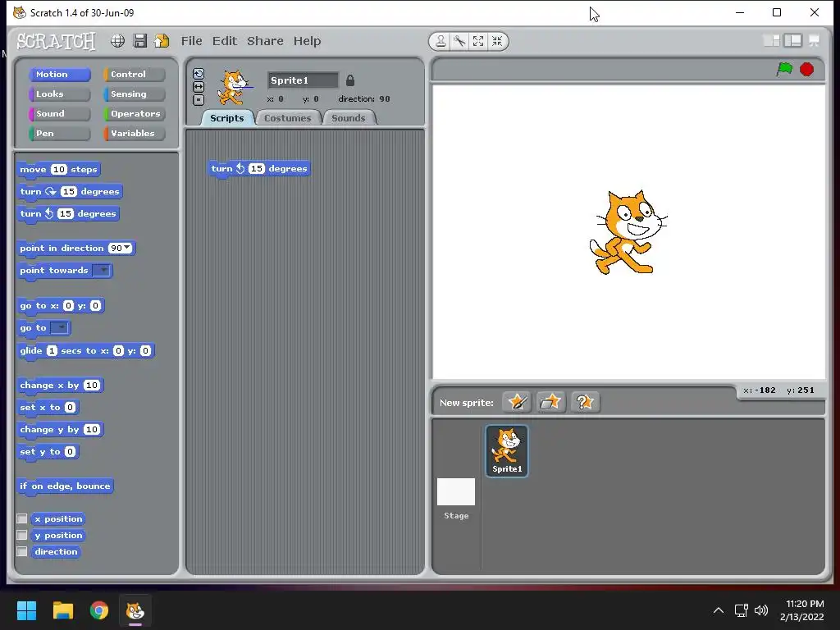Select the Motion block category
The image size is (840, 630).
(x=59, y=75)
